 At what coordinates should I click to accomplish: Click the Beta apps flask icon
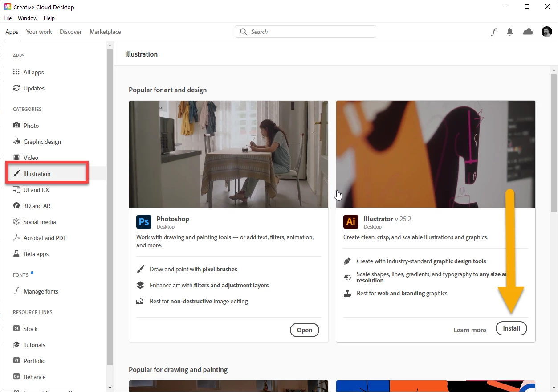16,254
